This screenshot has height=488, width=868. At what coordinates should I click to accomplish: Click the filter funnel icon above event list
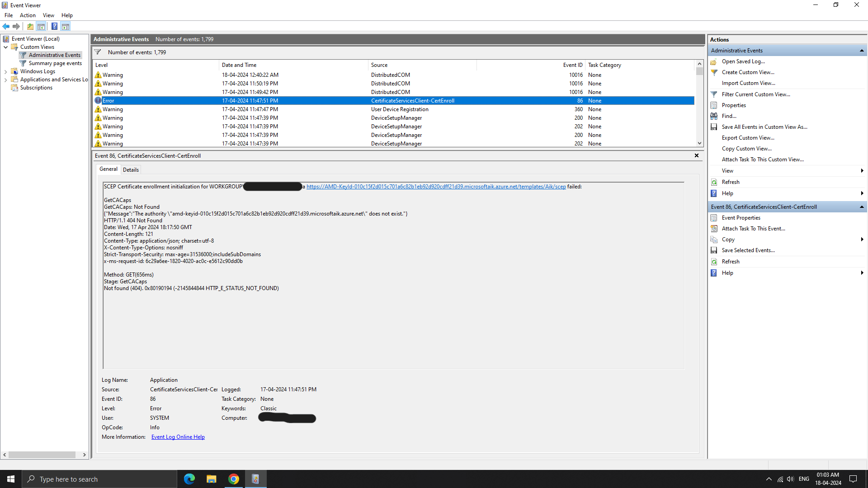point(98,52)
